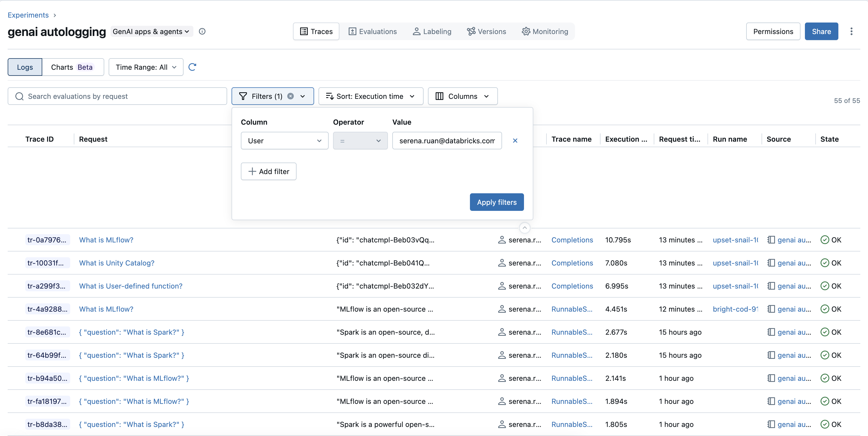Clear active filters using the X on Filters button
This screenshot has width=868, height=436.
(291, 96)
